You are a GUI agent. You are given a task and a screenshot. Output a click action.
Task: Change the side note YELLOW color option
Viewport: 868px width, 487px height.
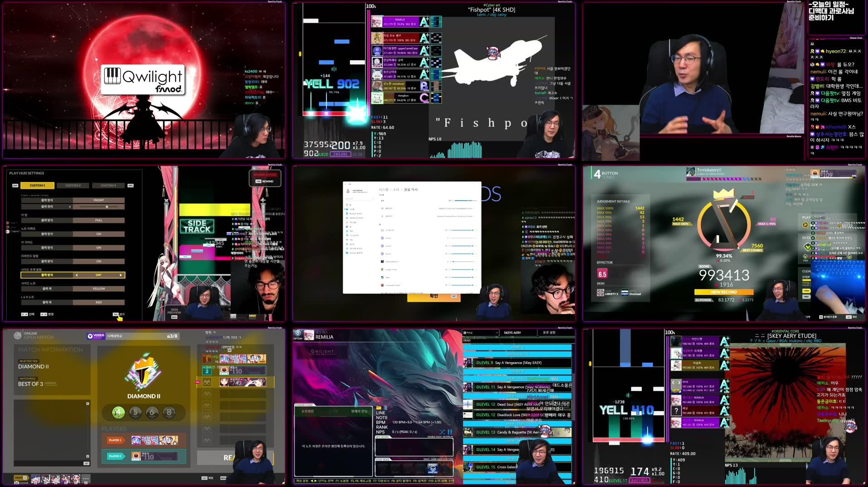(x=98, y=289)
